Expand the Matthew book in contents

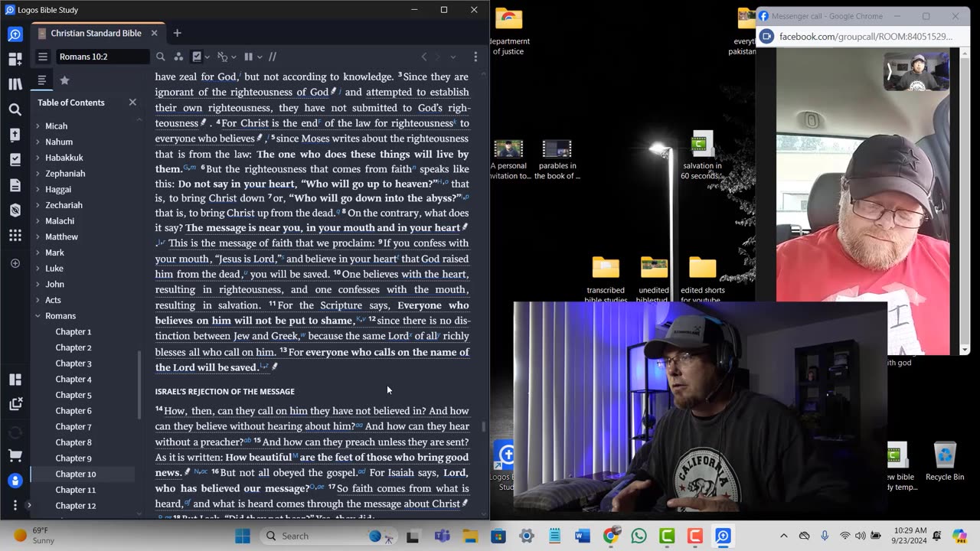pos(38,237)
